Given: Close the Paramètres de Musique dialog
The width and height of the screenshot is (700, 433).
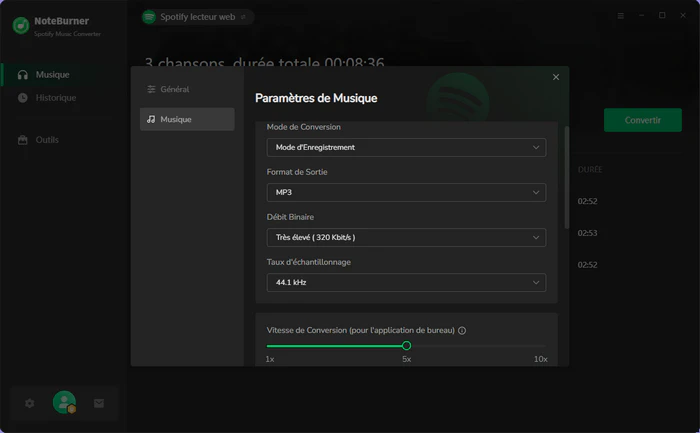Looking at the screenshot, I should (556, 77).
